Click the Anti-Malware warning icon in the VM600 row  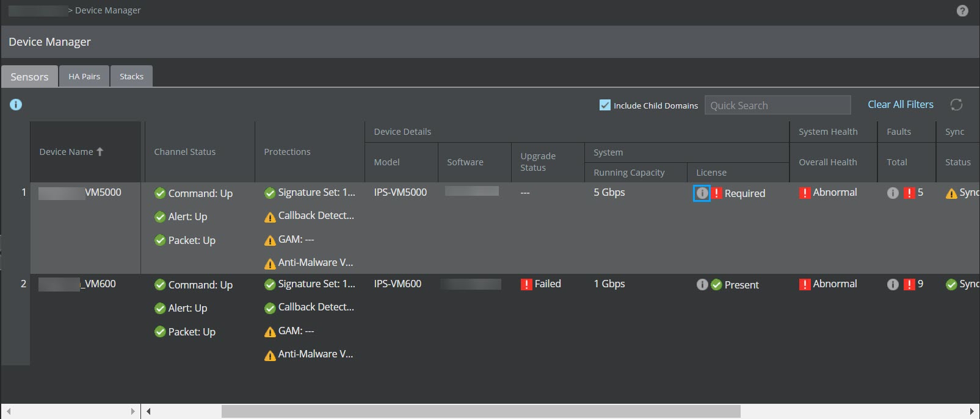coord(270,356)
